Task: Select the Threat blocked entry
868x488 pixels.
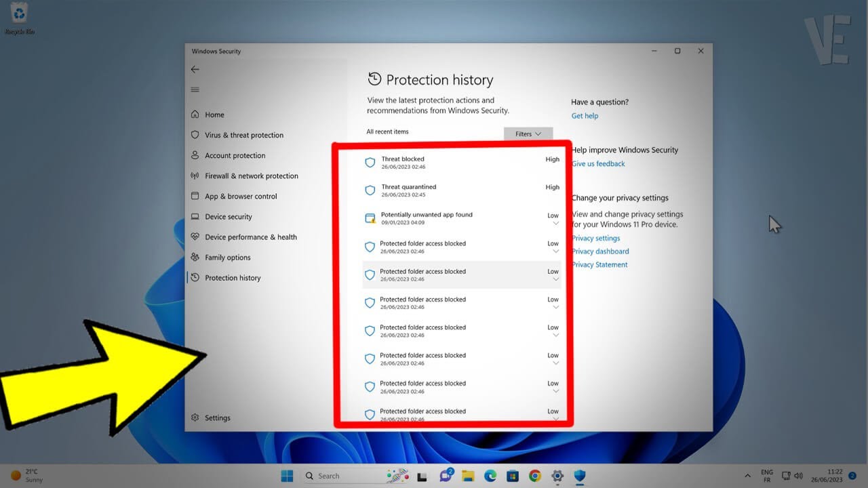Action: pos(462,163)
